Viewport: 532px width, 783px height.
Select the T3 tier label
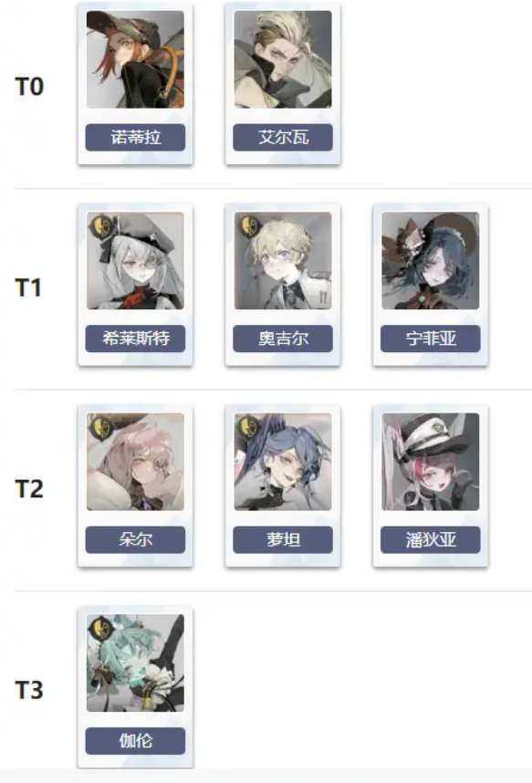29,690
